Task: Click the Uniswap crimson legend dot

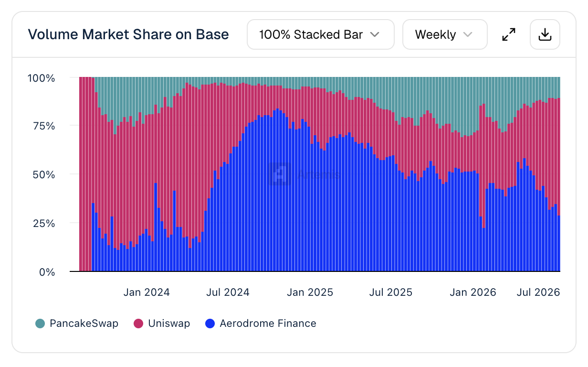Action: [138, 324]
